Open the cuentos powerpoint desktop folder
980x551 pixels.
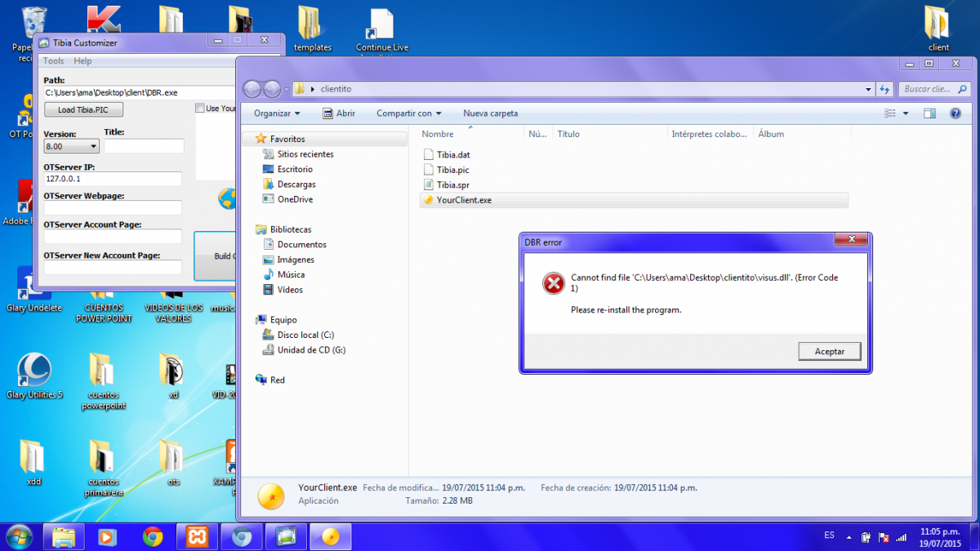(x=104, y=382)
